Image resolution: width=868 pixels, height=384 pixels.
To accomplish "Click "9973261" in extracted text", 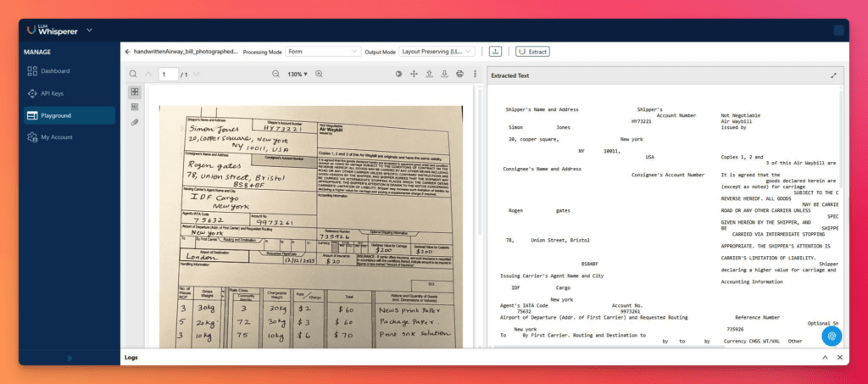I will (x=631, y=311).
